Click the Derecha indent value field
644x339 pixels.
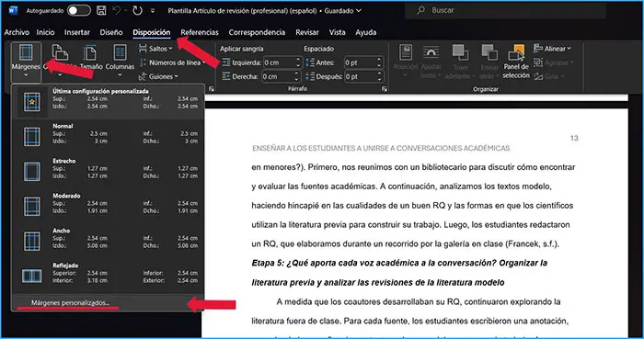tap(278, 76)
